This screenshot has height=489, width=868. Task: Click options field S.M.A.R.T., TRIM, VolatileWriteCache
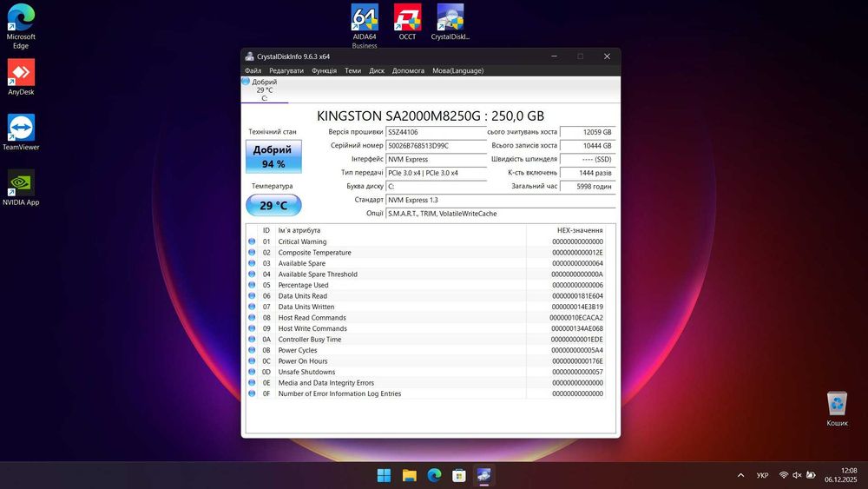pyautogui.click(x=501, y=214)
